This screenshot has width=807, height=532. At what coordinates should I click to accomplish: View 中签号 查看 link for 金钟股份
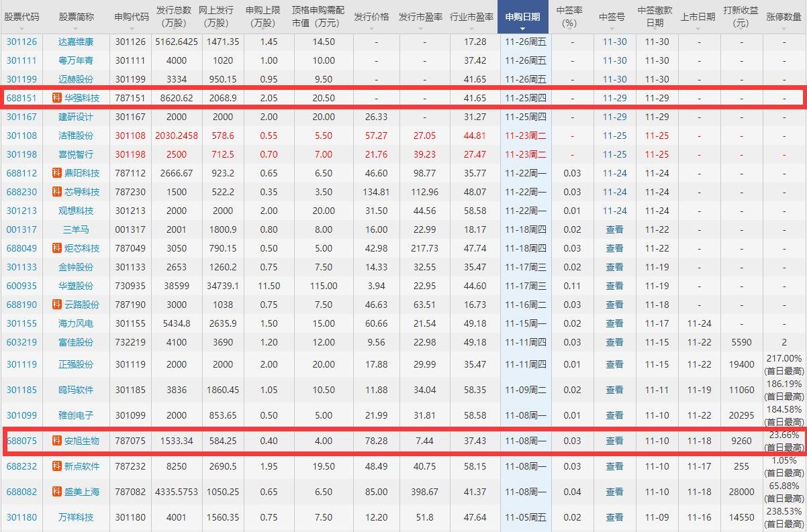pyautogui.click(x=614, y=267)
